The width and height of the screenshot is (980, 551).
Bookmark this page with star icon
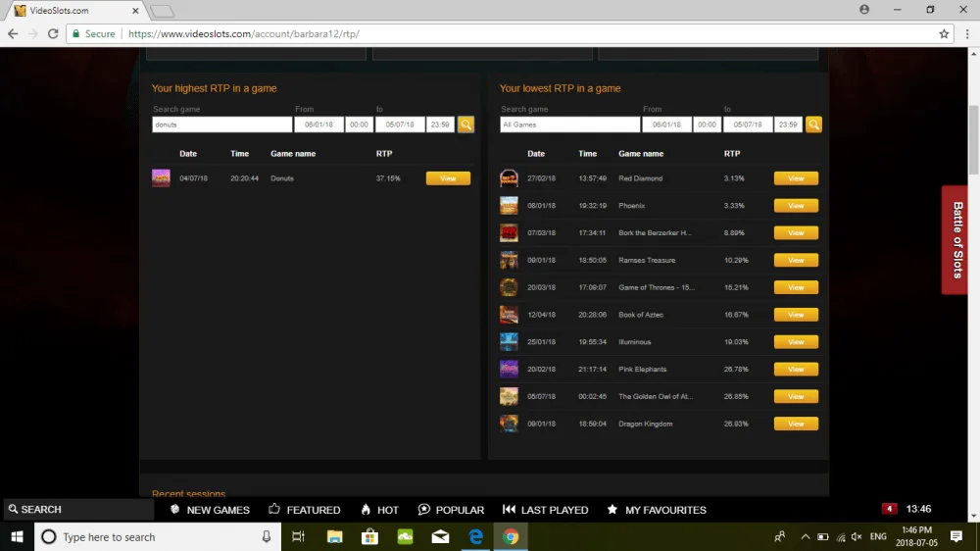tap(944, 33)
